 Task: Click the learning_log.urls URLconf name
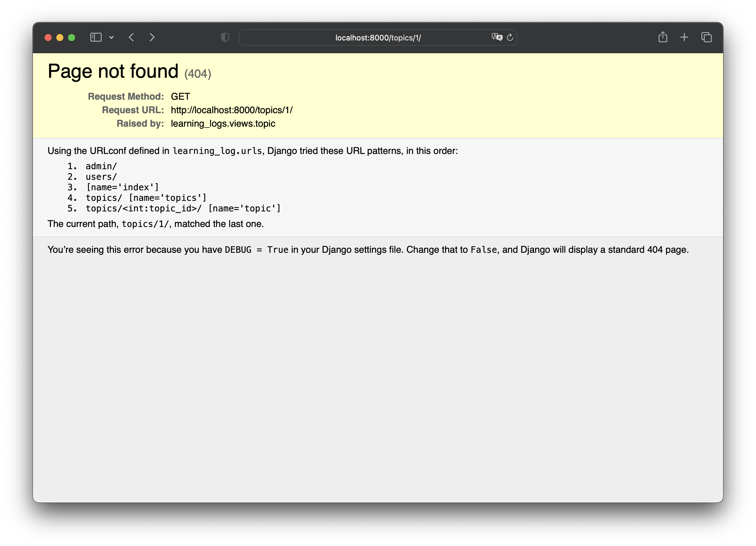(x=217, y=151)
